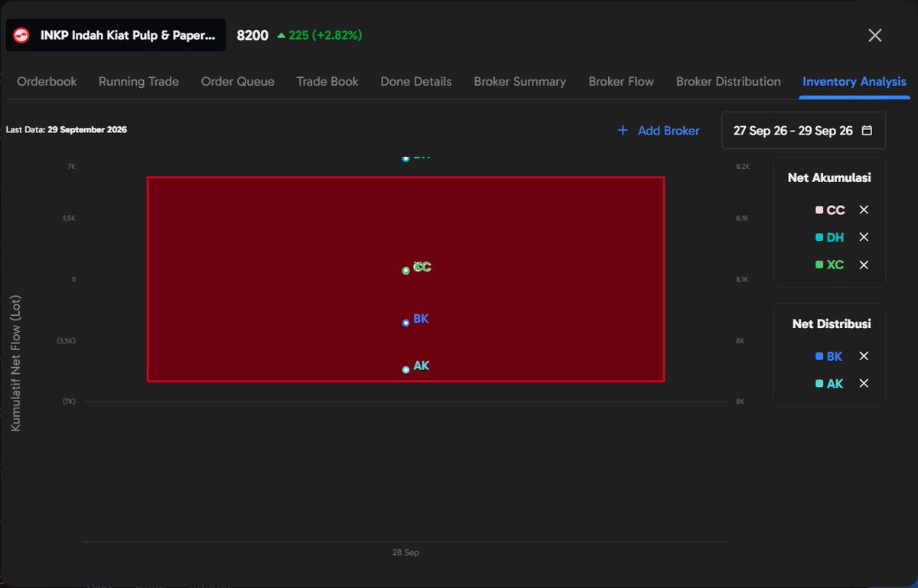Remove broker AK from Net Distribusi
Viewport: 918px width, 588px height.
(x=864, y=384)
